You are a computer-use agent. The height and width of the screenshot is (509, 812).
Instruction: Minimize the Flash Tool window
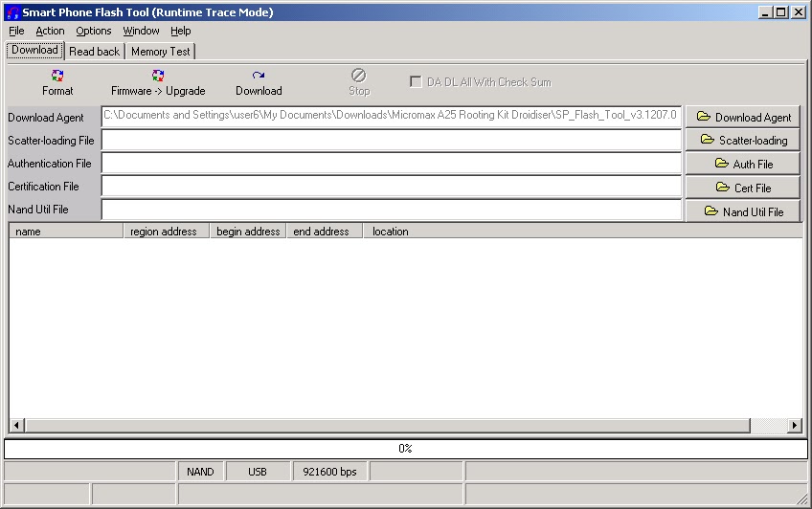tap(766, 11)
